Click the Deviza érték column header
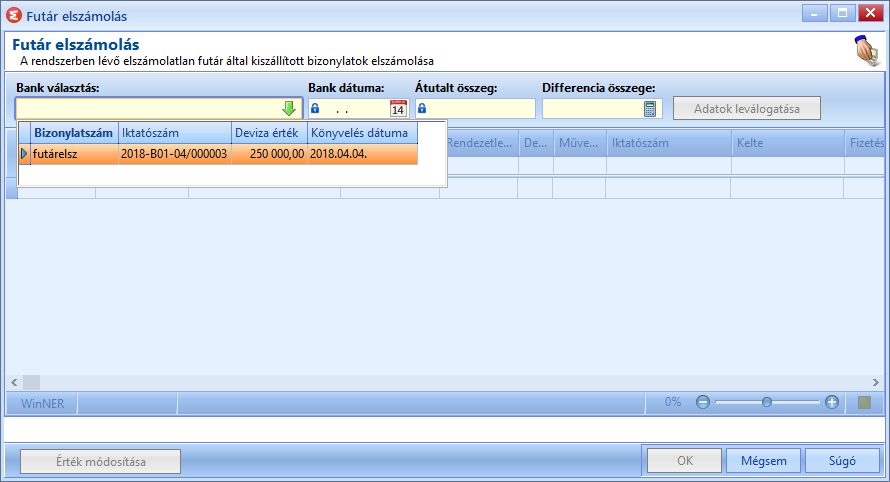Image resolution: width=890 pixels, height=482 pixels. [269, 133]
